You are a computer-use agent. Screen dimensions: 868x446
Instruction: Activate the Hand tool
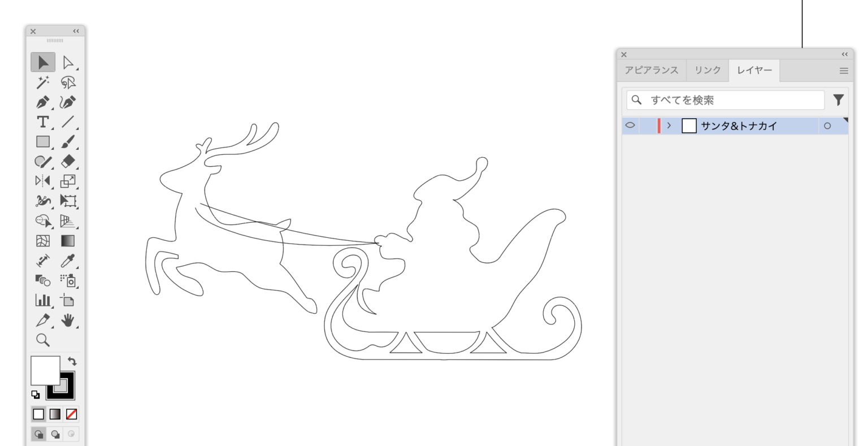(68, 321)
